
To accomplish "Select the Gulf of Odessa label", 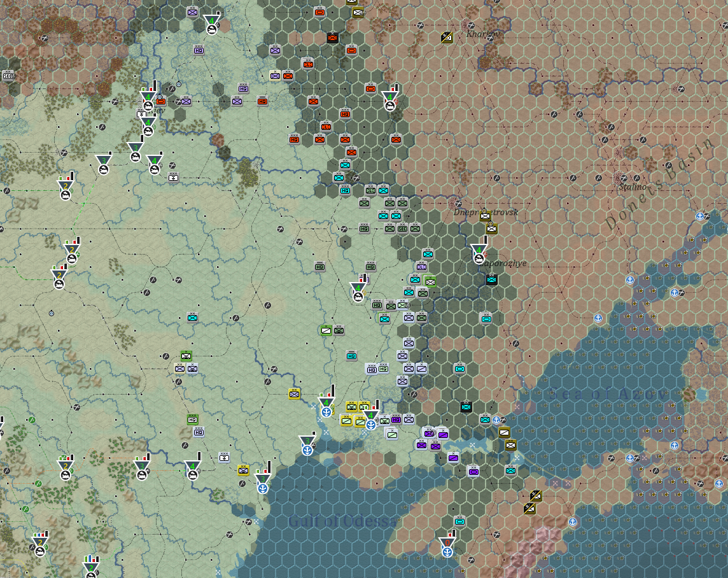I will click(x=342, y=521).
